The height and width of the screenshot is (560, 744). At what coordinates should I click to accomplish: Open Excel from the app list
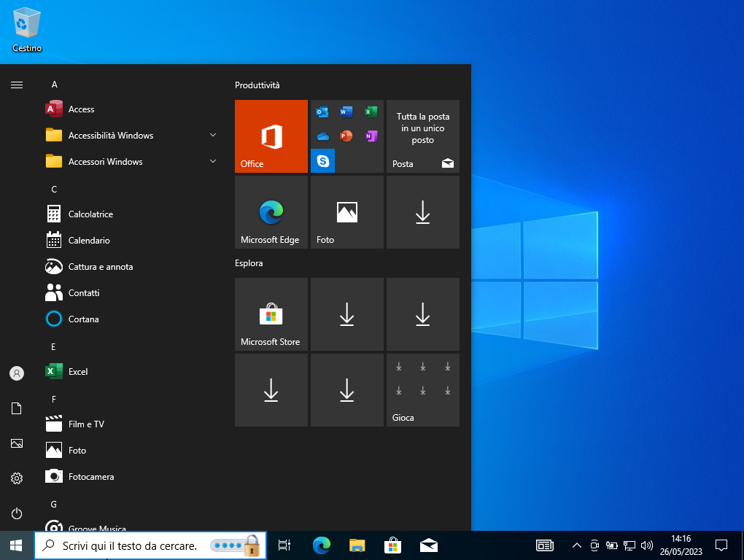click(x=131, y=372)
